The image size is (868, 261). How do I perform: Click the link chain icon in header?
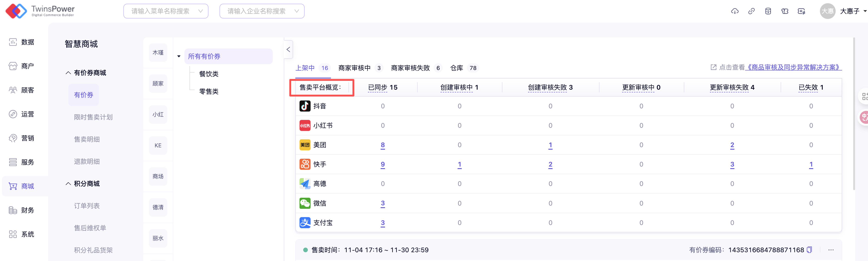(x=752, y=11)
